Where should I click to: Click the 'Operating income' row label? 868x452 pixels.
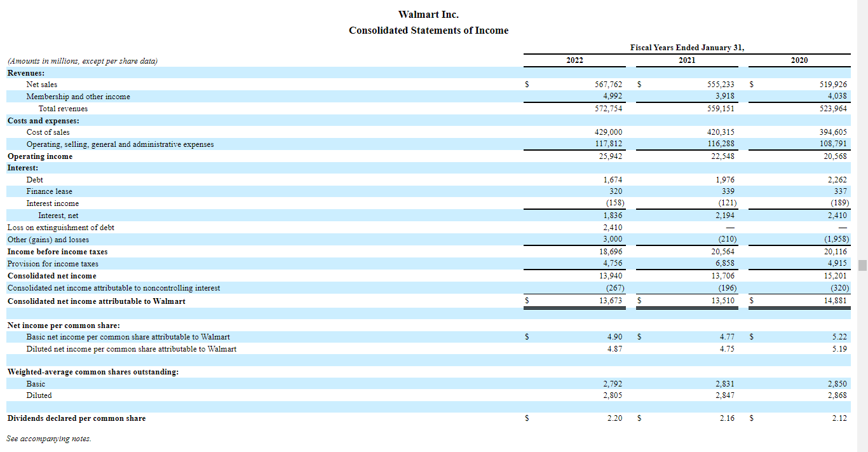[x=40, y=156]
